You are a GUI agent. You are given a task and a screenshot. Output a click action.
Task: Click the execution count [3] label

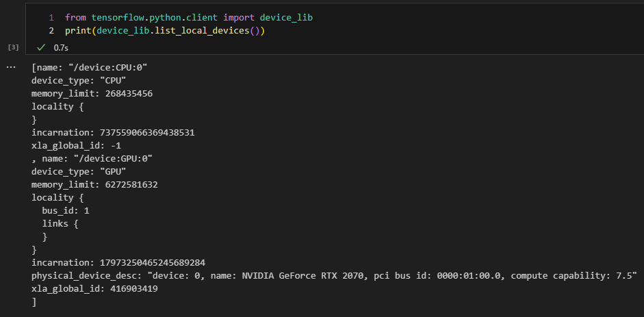pos(13,48)
